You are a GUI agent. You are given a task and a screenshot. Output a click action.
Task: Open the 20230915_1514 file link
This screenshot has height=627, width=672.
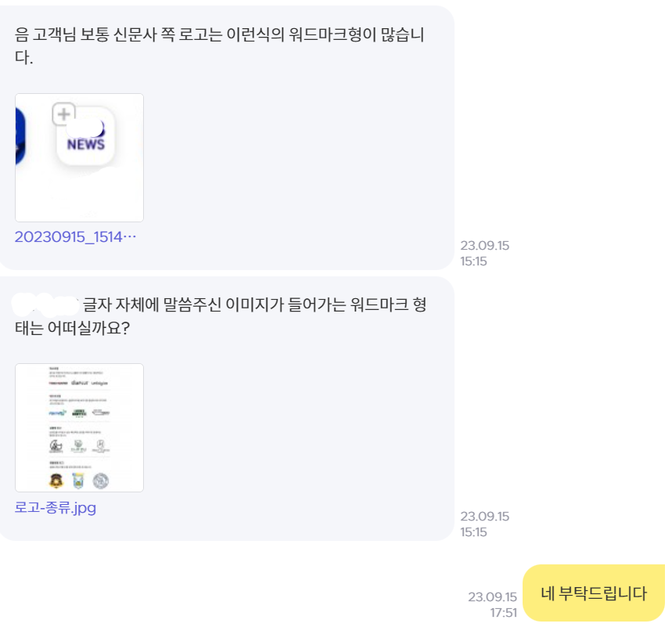click(75, 236)
